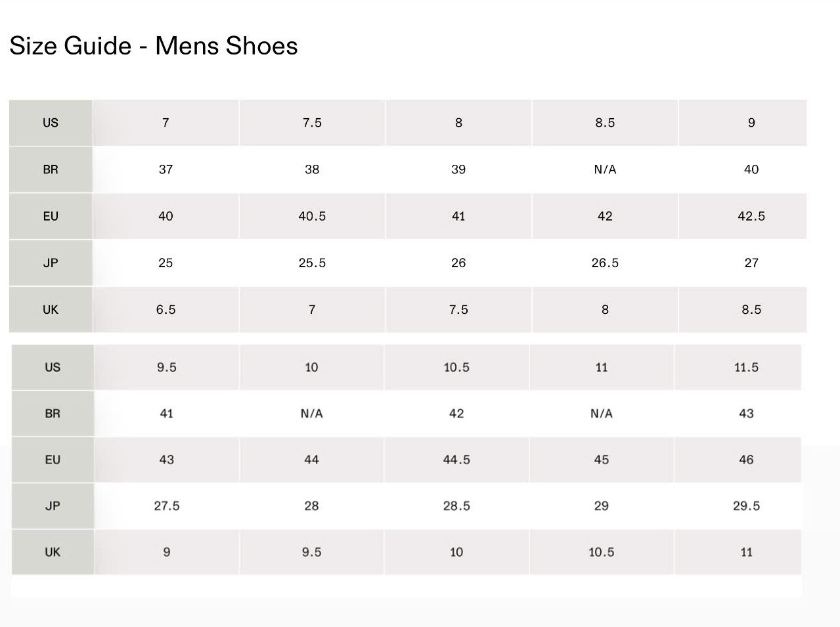Screen dimensions: 840x627
Task: Click the EU size 45 cell
Action: coord(602,460)
